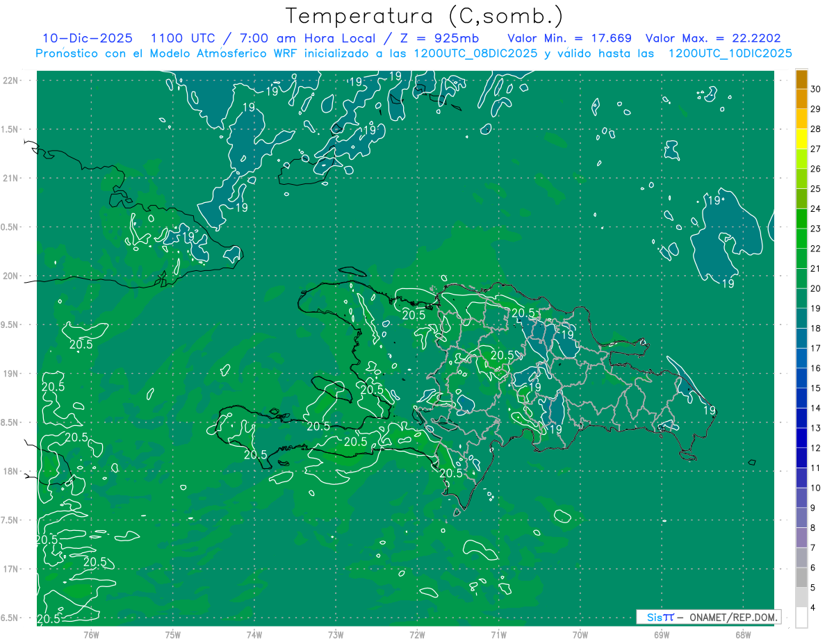Click color scale label "6"
834x644 pixels.
[815, 568]
